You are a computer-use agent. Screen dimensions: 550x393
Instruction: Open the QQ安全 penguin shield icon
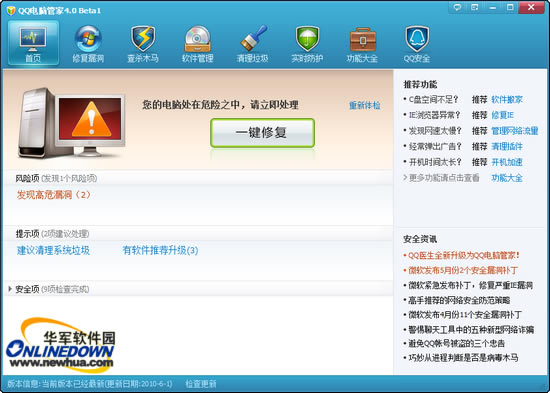click(x=417, y=43)
